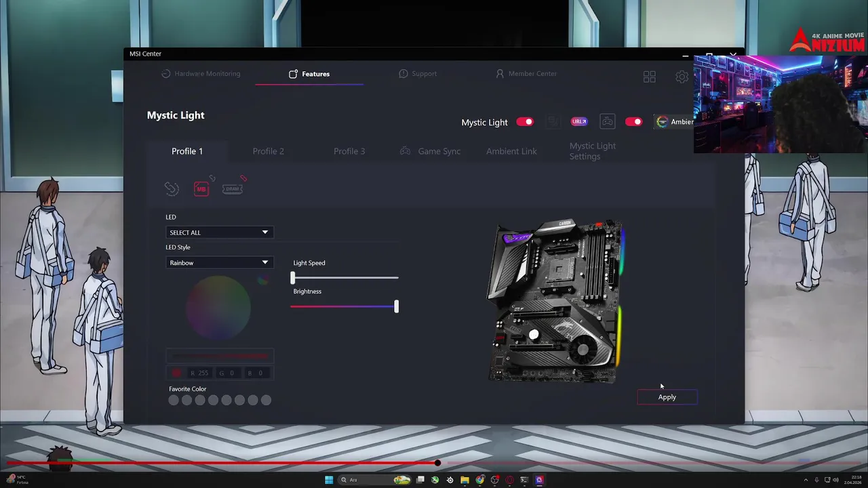Open the Windows Start menu
This screenshot has height=488, width=868.
pos(329,480)
